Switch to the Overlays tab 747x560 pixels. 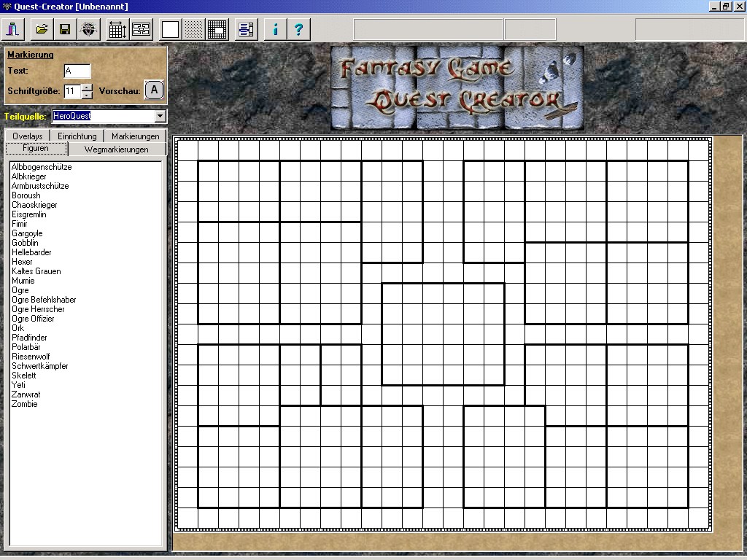28,136
